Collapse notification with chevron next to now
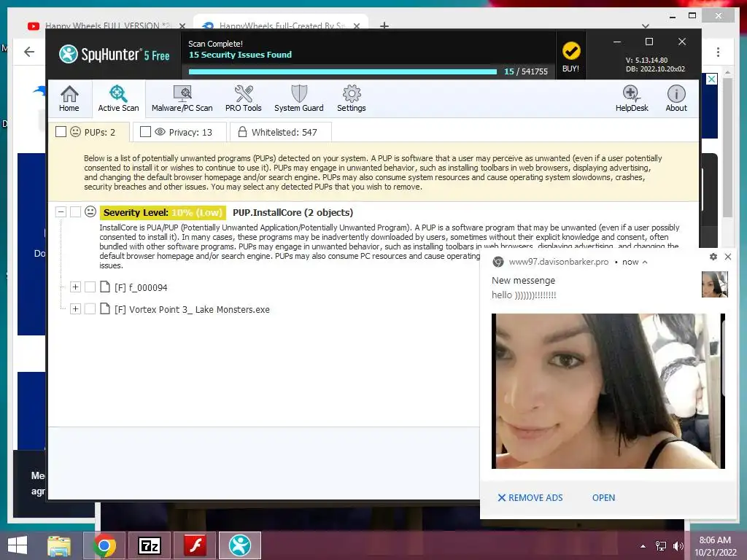 [x=645, y=262]
